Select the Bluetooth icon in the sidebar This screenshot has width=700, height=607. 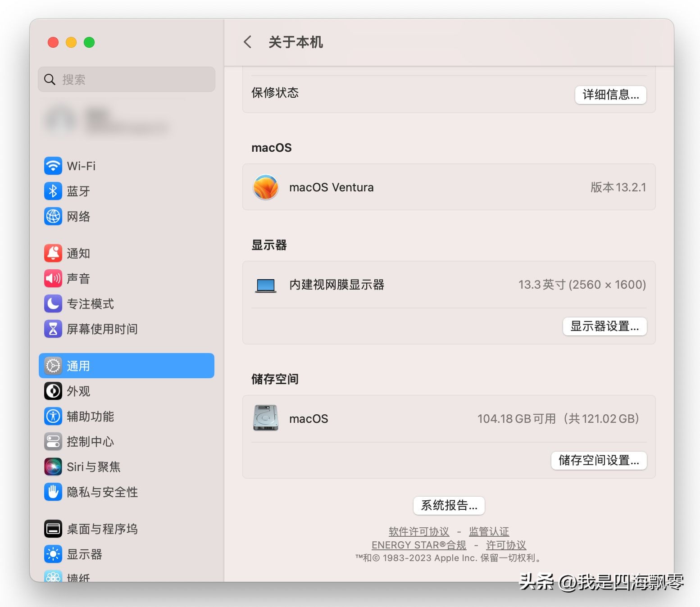53,191
